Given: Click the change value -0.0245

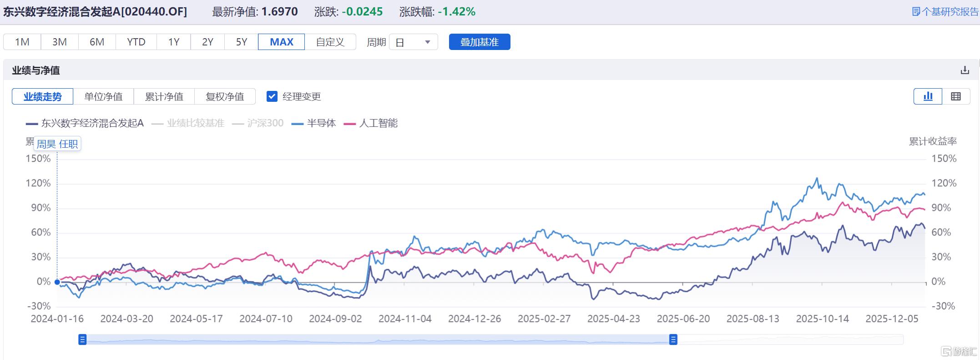Looking at the screenshot, I should [x=363, y=12].
